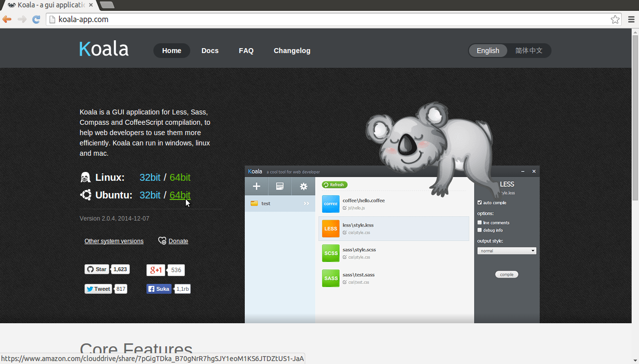Open Koala settings gear icon

click(x=303, y=186)
